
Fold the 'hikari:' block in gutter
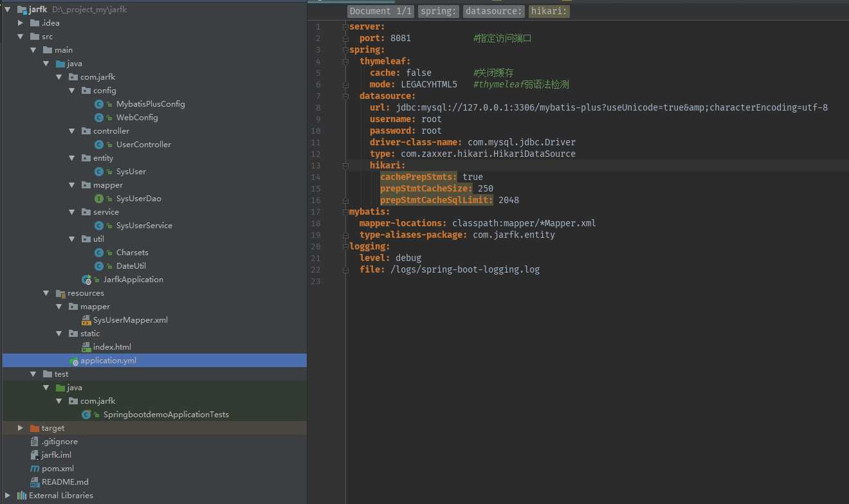(345, 166)
